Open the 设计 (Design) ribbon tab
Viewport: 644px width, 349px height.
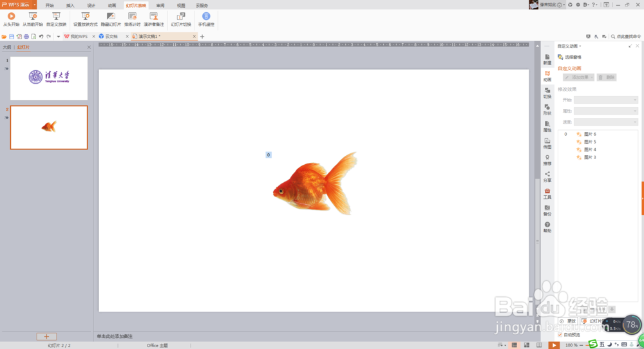91,5
